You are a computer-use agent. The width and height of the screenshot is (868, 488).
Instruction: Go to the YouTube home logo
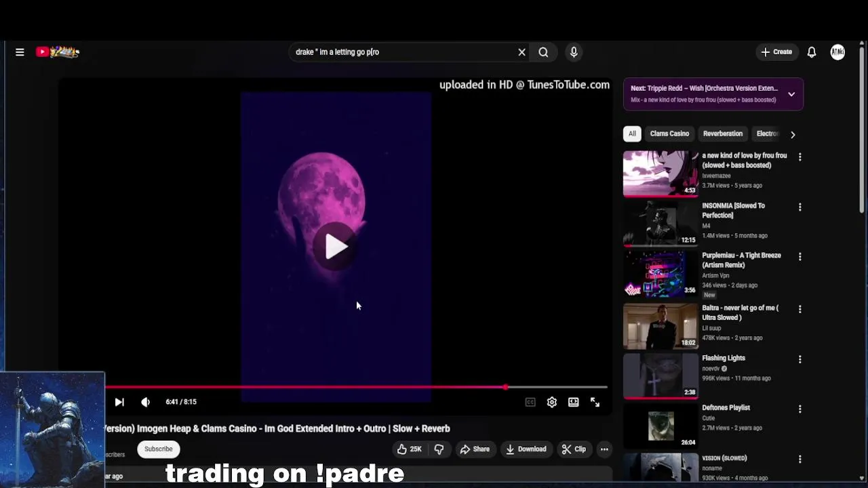pos(58,52)
